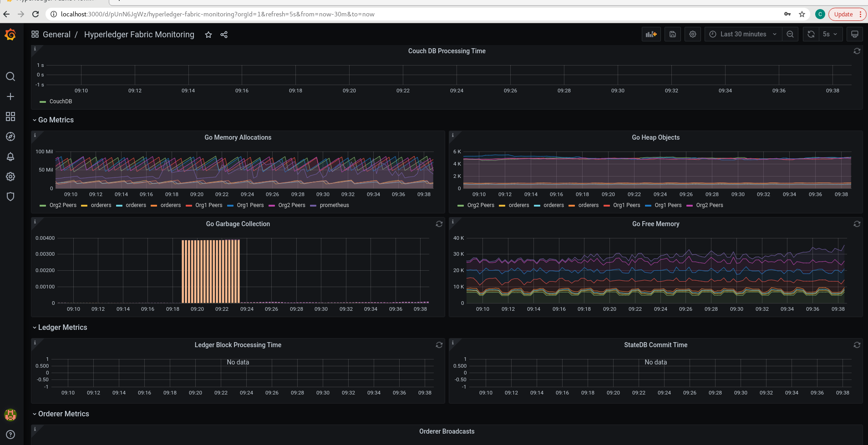This screenshot has height=445, width=868.
Task: Open info icon on StateDB Commit Time panel
Action: (x=453, y=343)
